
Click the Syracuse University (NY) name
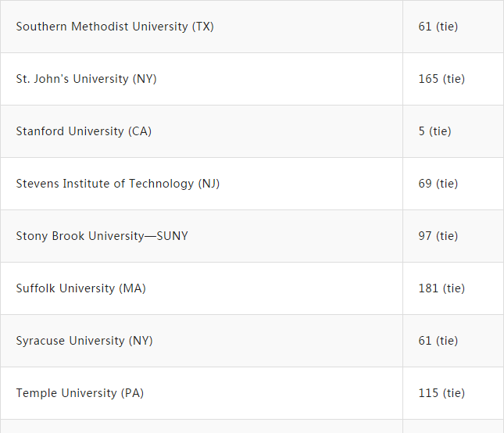point(84,341)
